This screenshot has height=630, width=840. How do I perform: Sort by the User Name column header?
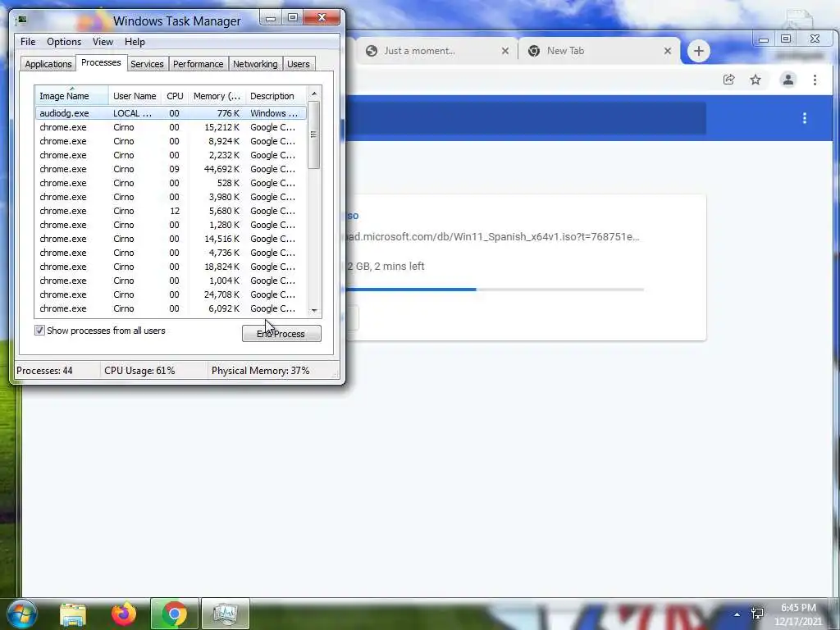coord(135,96)
